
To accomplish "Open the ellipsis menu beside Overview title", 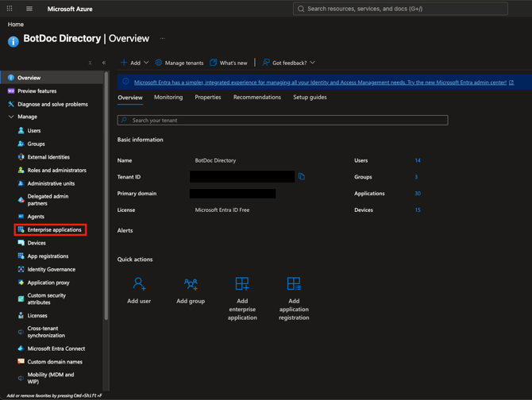I will tap(163, 38).
